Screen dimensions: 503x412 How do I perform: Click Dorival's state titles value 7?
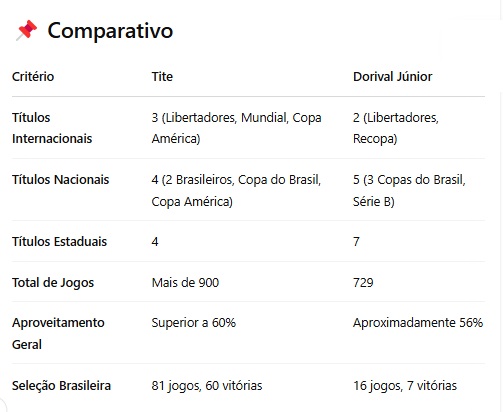(356, 242)
